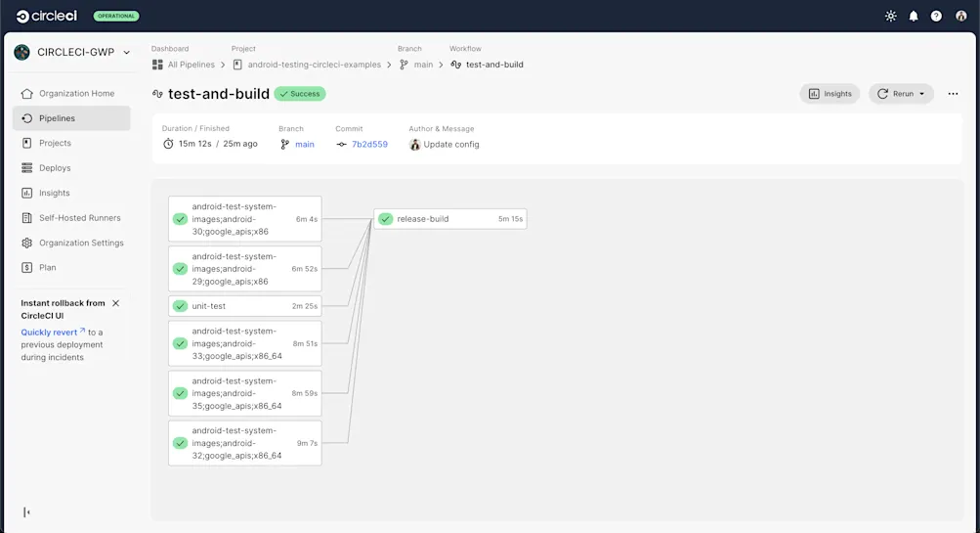The image size is (980, 533).
Task: Click the CIRCLECI-GWP organization avatar
Action: tap(21, 52)
